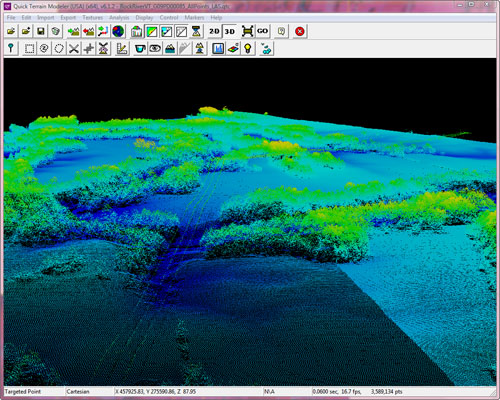Click the points count readout

click(387, 391)
